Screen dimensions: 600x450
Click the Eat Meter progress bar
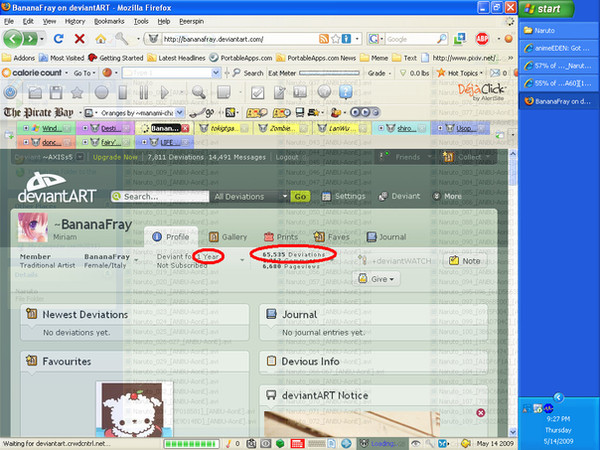329,73
